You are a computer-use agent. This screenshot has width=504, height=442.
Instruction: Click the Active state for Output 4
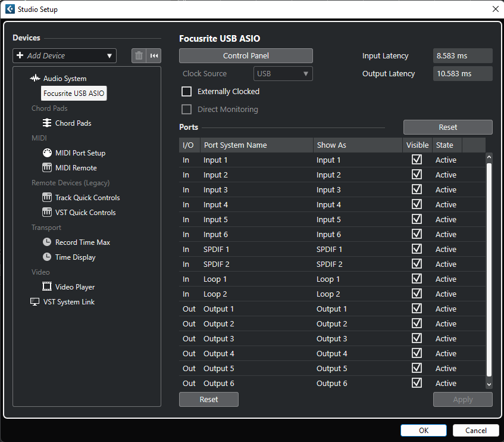coord(446,353)
